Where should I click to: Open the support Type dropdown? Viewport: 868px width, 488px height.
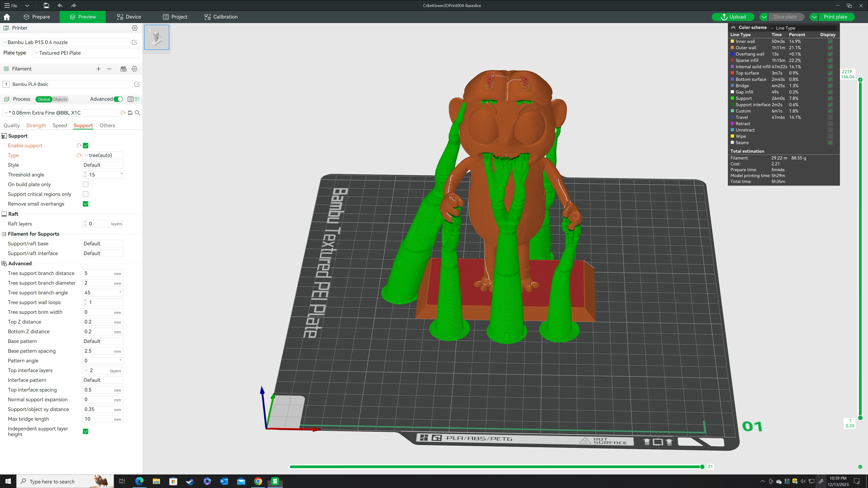point(103,155)
